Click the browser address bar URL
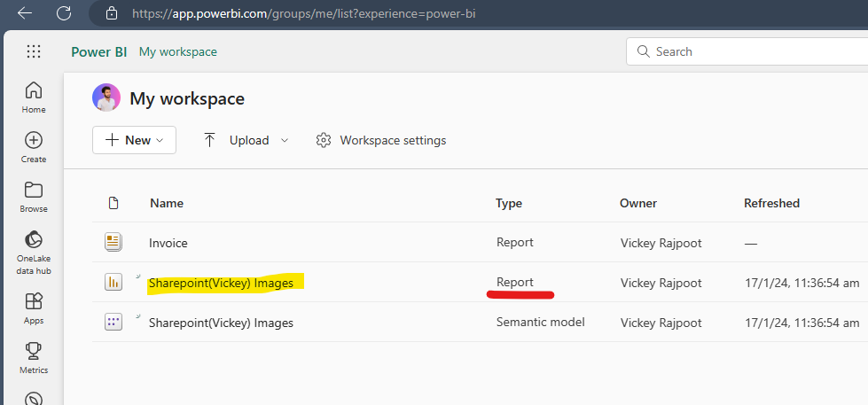The height and width of the screenshot is (405, 868). point(303,13)
